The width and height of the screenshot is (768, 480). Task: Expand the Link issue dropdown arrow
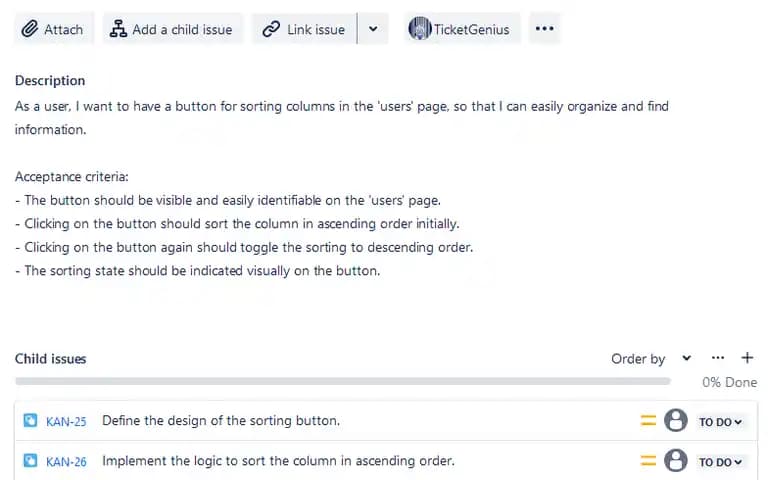[373, 29]
